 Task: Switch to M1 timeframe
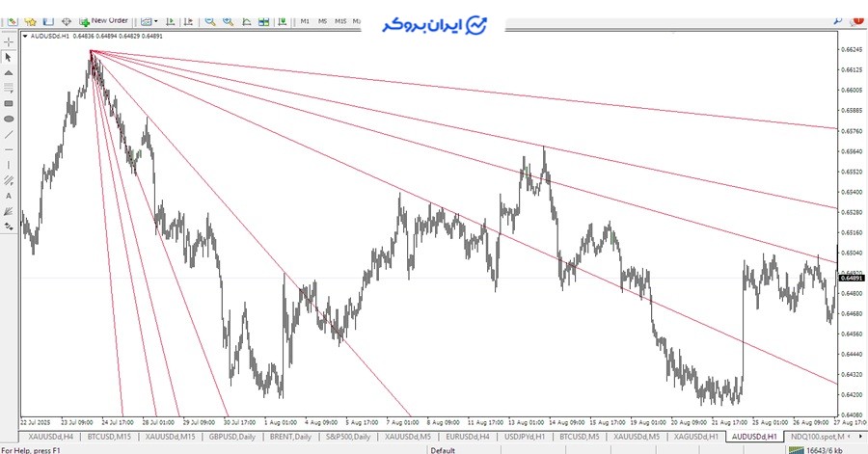[305, 21]
